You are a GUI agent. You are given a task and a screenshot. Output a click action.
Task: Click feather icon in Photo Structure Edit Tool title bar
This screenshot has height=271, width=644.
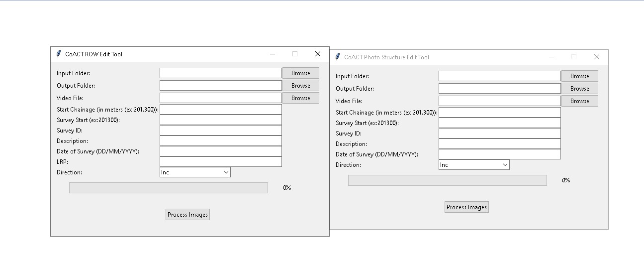(x=338, y=57)
